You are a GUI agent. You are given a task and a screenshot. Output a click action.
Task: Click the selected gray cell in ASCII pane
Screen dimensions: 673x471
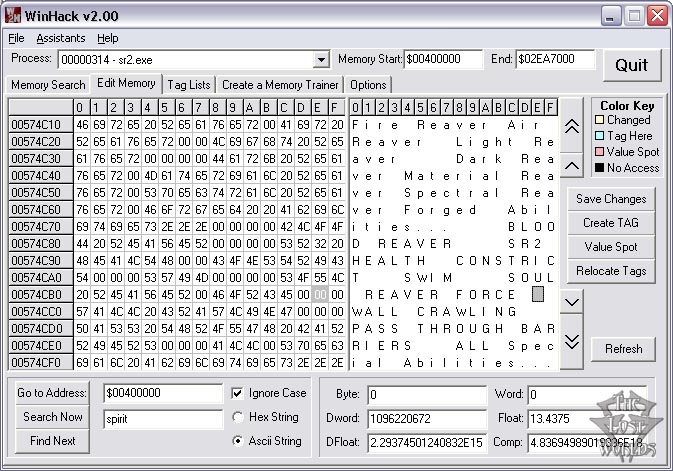click(x=537, y=294)
